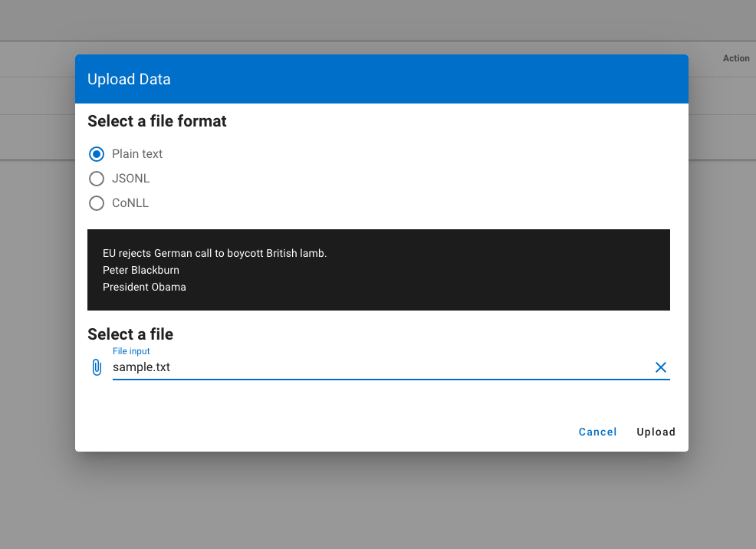Click the 'Select a file format' heading

click(156, 121)
